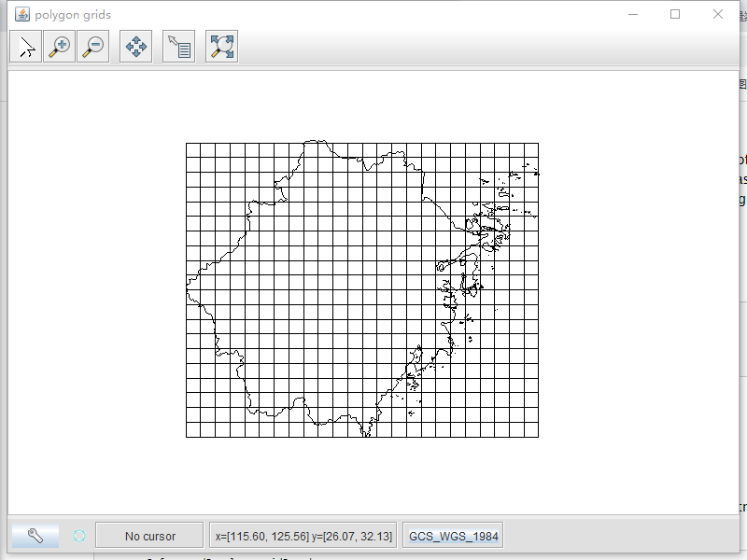This screenshot has height=560, width=747.
Task: Pick the feature info query tool
Action: click(178, 47)
